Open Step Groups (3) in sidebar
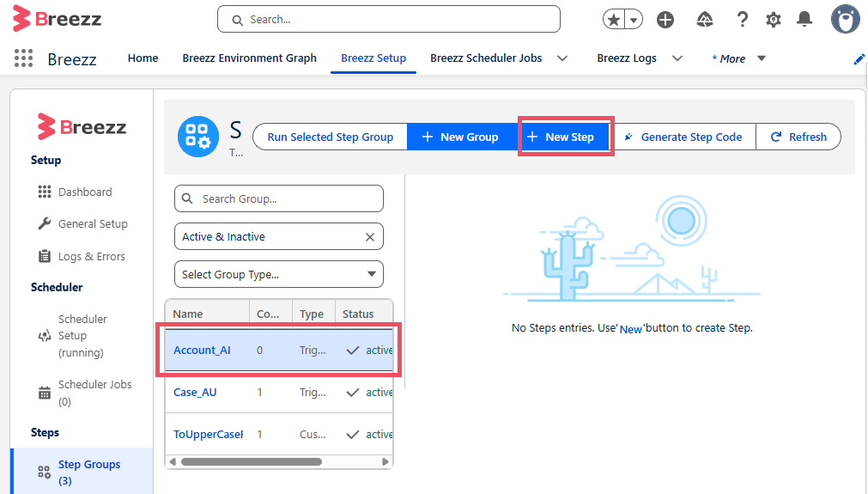868x494 pixels. 89,473
